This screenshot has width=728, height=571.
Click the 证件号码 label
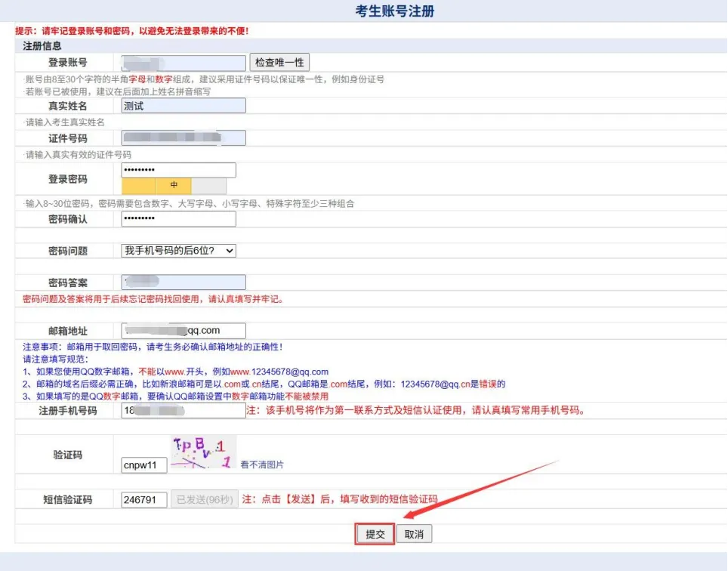(x=68, y=138)
